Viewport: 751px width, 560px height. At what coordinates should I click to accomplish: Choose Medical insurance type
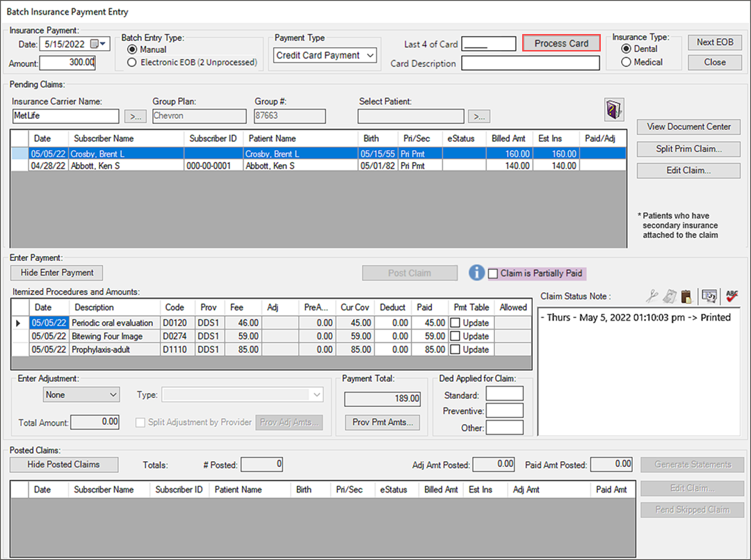tap(626, 62)
